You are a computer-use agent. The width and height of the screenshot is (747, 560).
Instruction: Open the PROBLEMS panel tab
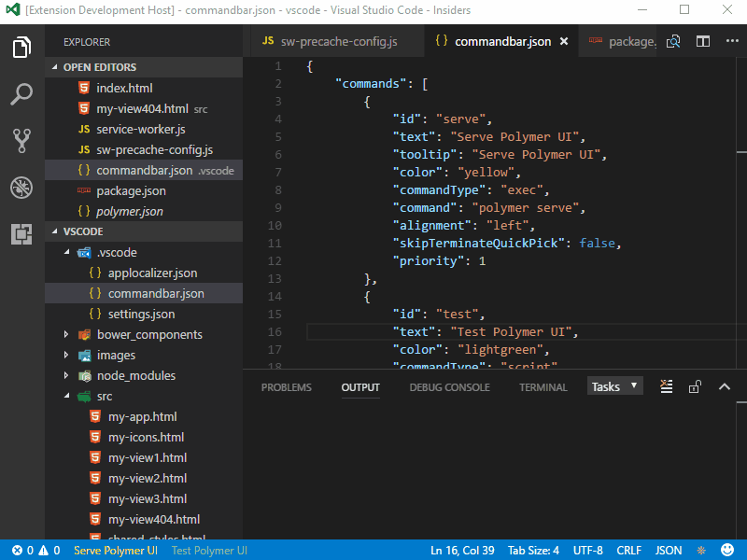coord(287,387)
